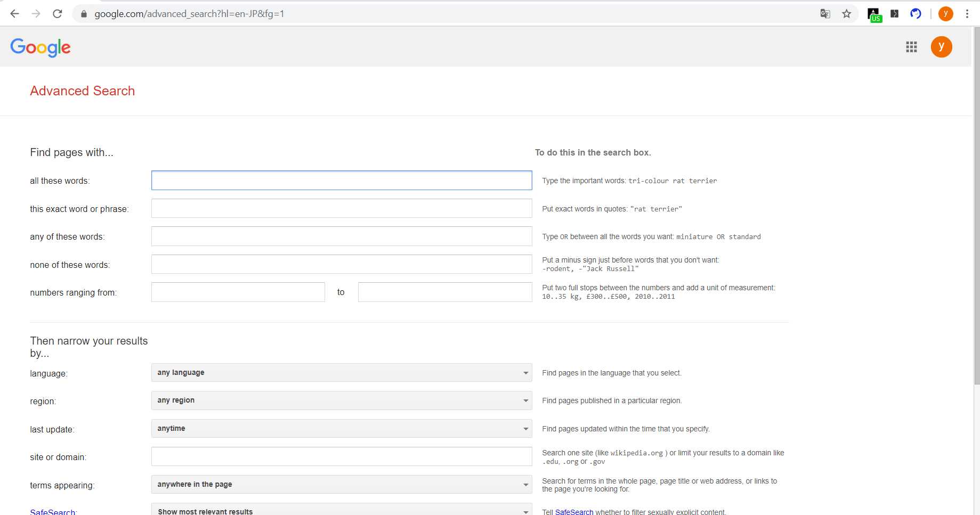View site security lock information
The height and width of the screenshot is (515, 980).
pyautogui.click(x=84, y=14)
